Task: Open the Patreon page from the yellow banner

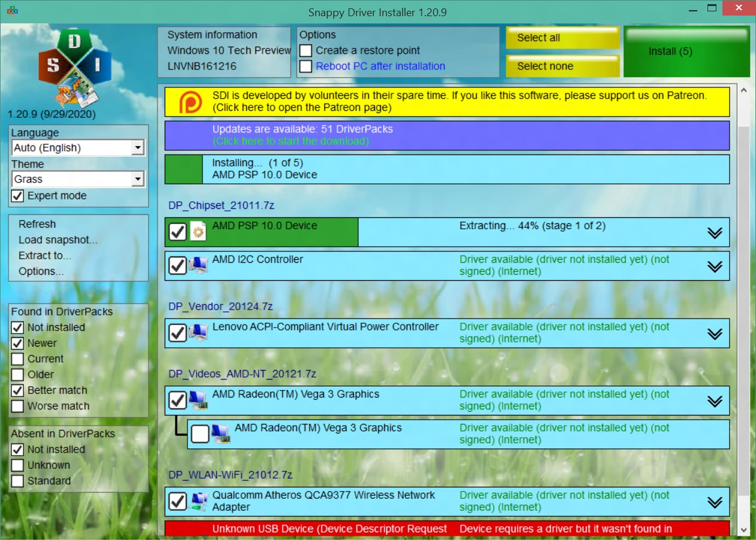Action: [x=447, y=102]
